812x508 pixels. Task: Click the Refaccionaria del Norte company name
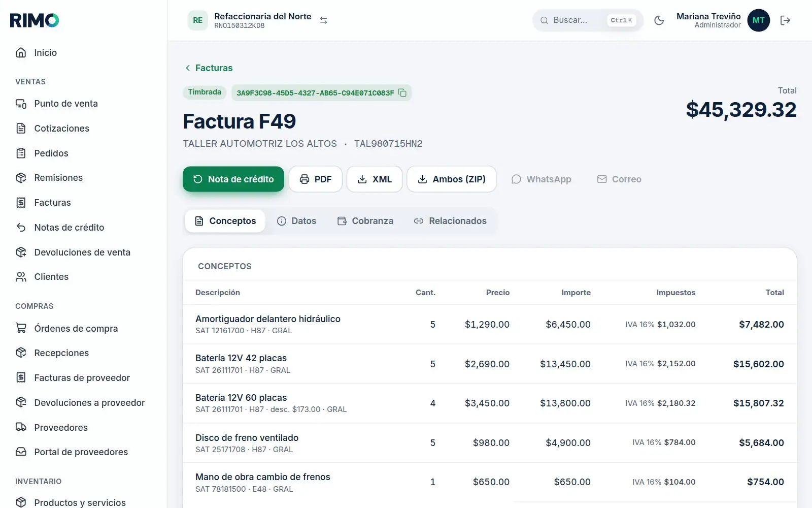(x=263, y=16)
